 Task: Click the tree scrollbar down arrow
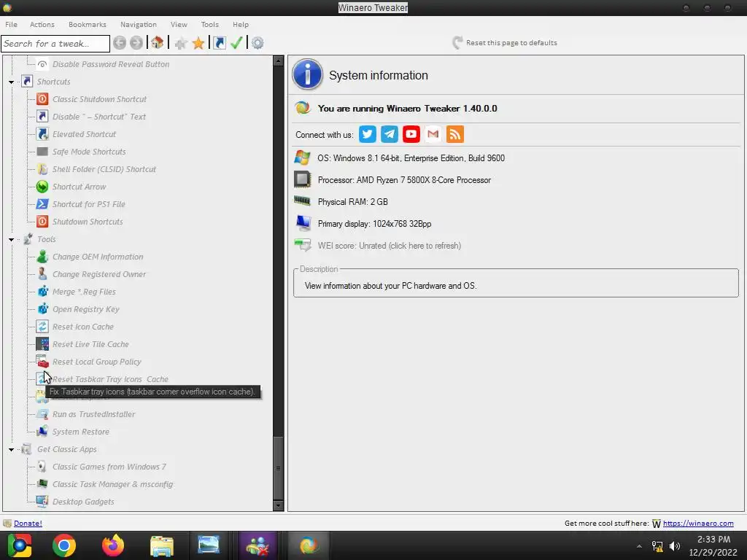278,506
